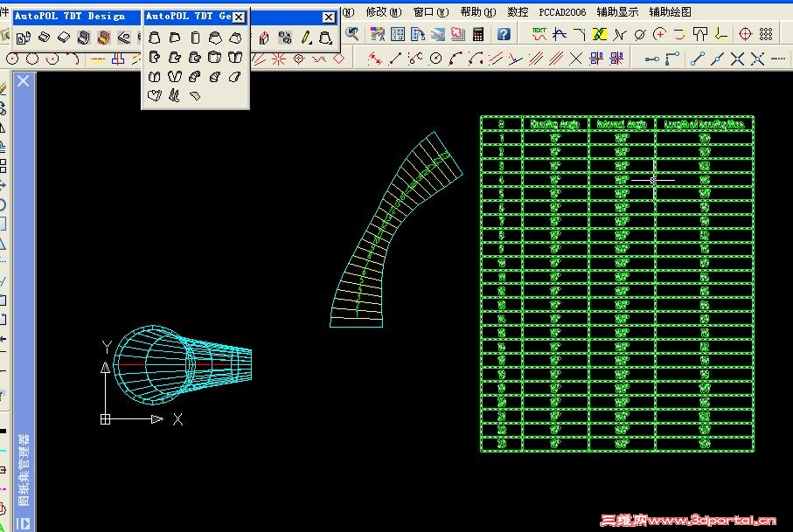Open the 辅助绘图 menu
The height and width of the screenshot is (532, 793).
tap(670, 11)
